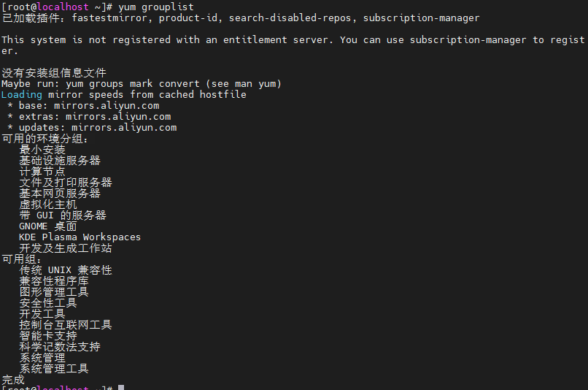Image resolution: width=588 pixels, height=390 pixels.
Task: Select the "KDE Plasma Workspaces" line
Action: pos(80,237)
